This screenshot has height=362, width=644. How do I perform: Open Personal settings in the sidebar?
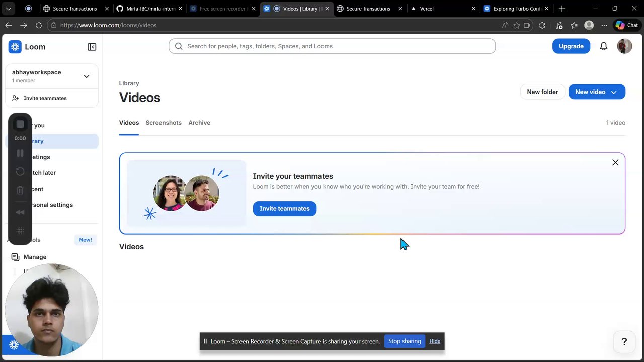52,205
